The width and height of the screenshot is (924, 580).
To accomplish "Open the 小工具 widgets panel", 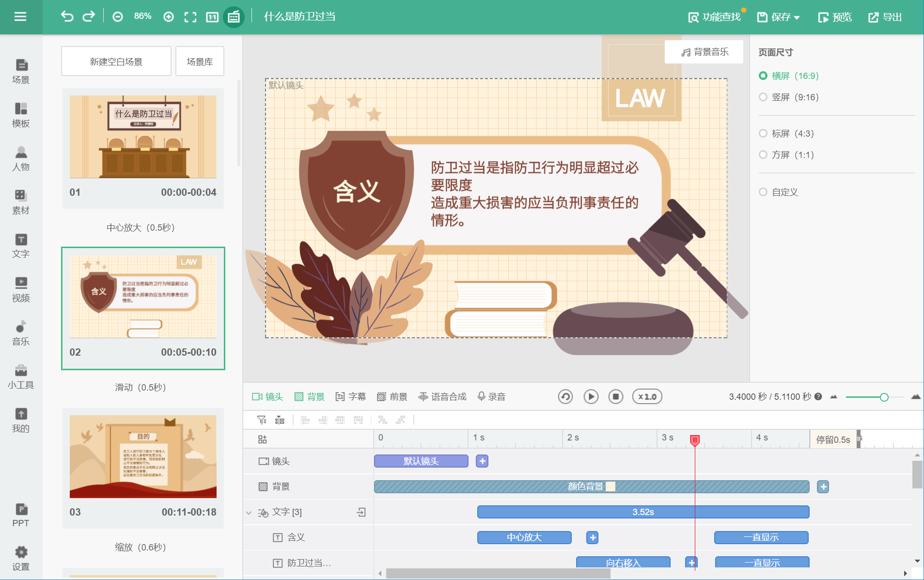I will pyautogui.click(x=21, y=376).
